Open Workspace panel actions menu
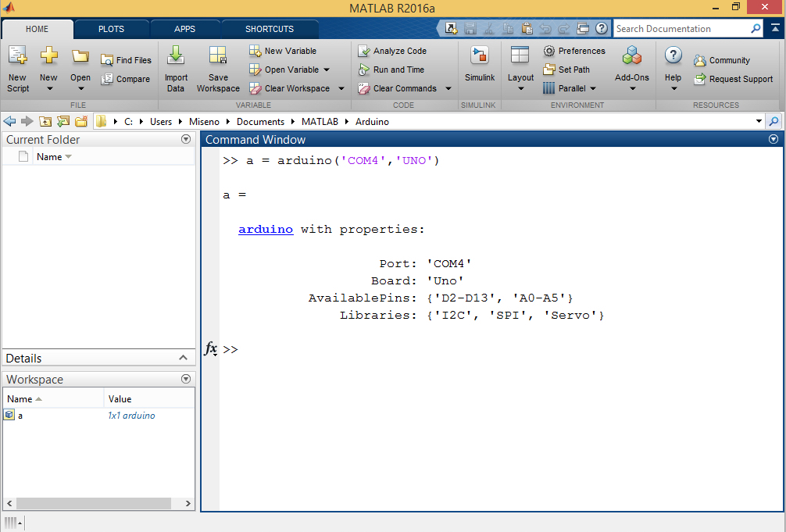 click(186, 379)
